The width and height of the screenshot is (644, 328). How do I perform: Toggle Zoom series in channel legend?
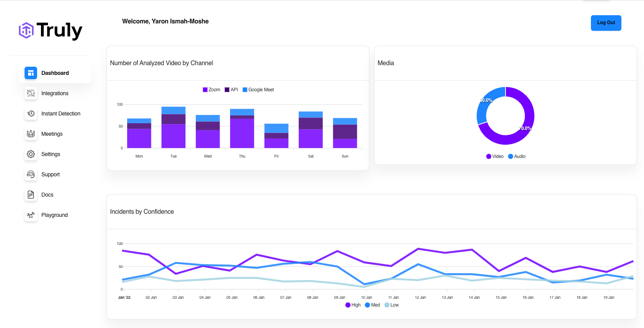pyautogui.click(x=211, y=90)
